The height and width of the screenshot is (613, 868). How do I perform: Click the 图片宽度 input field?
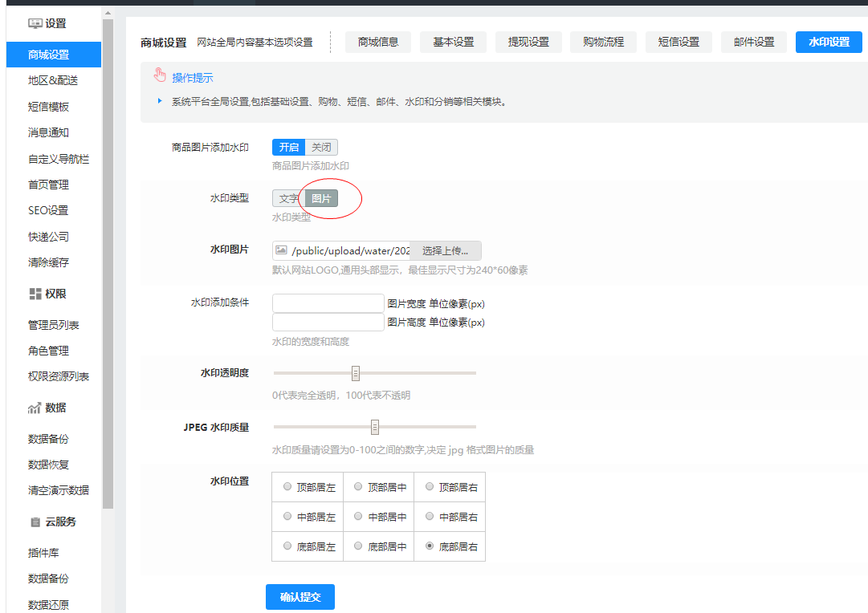tap(328, 303)
